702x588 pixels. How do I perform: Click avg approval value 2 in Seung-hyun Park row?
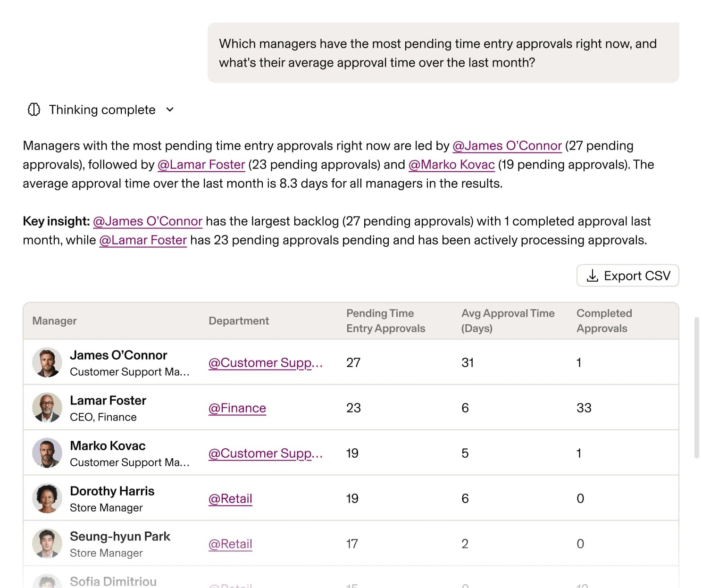465,544
